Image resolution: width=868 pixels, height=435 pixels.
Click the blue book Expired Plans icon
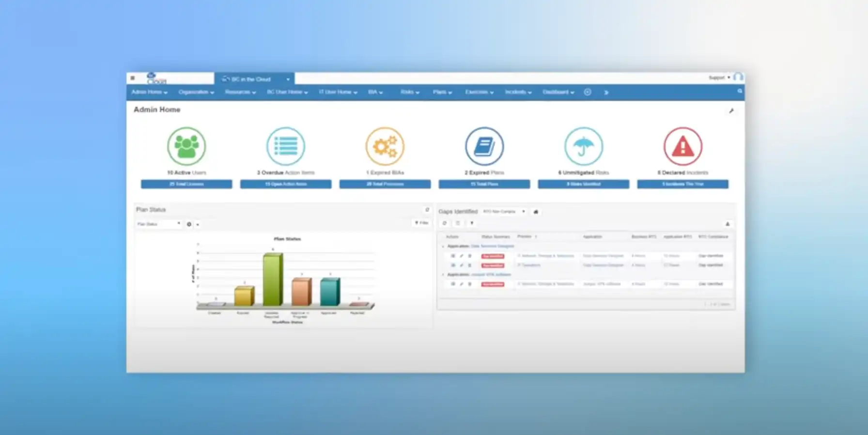pyautogui.click(x=484, y=146)
